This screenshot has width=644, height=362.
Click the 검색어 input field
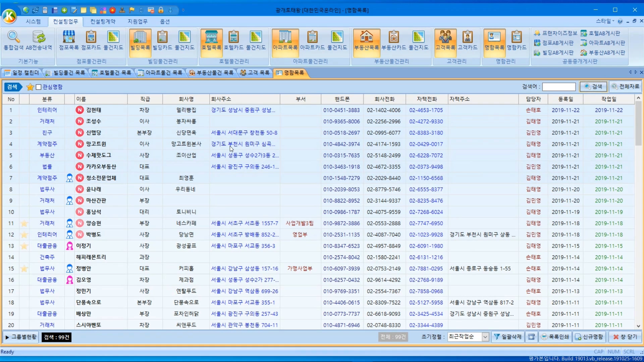559,87
